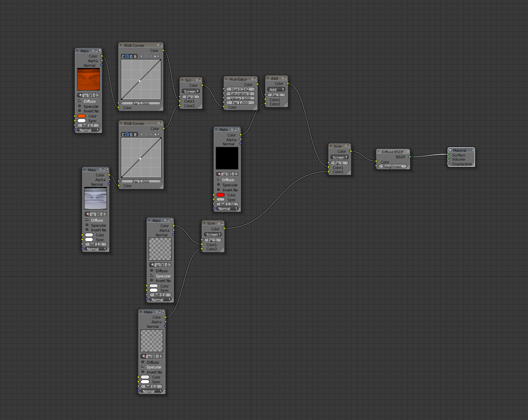The width and height of the screenshot is (528, 420).
Task: Open Add blend type dropdown in Add node
Action: pyautogui.click(x=276, y=90)
